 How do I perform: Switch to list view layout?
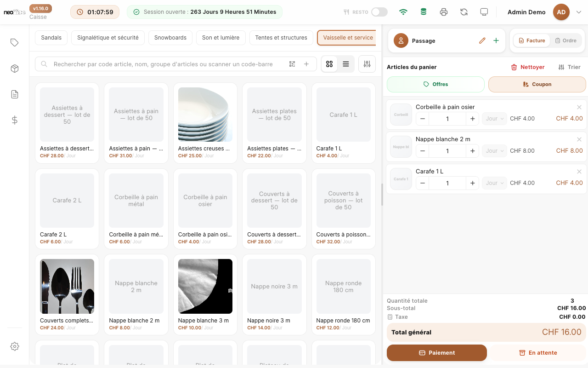click(x=346, y=64)
